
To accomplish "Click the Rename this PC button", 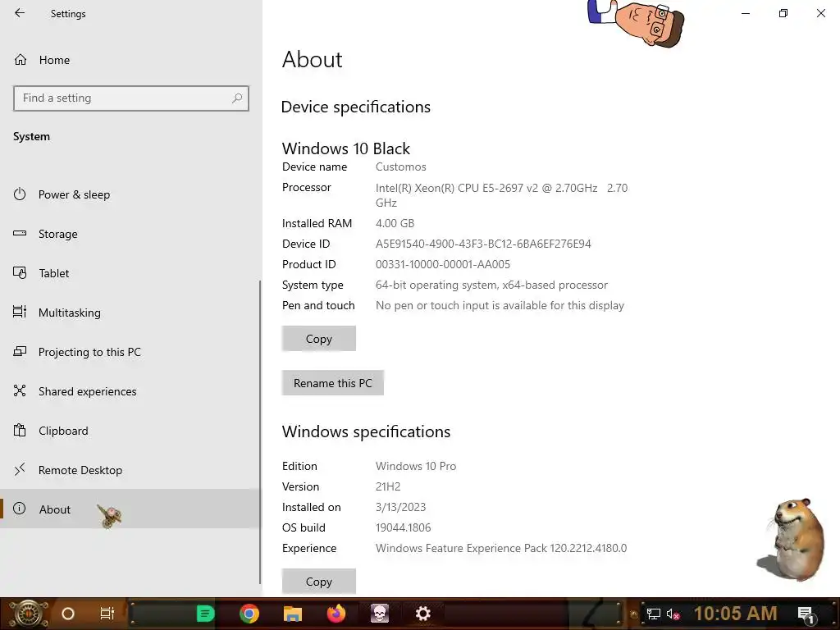I will tap(333, 383).
